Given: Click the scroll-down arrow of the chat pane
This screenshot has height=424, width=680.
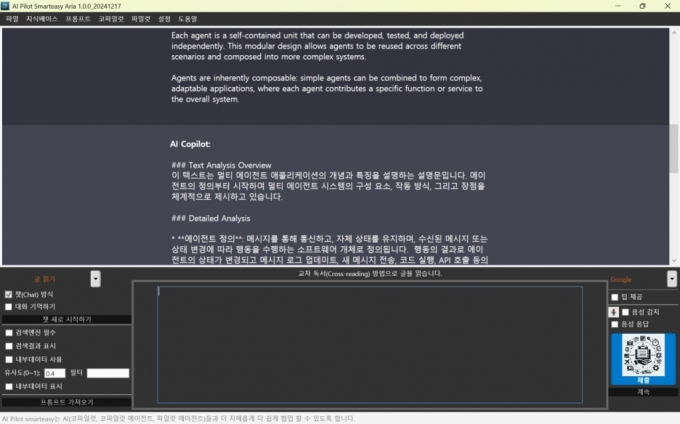Looking at the screenshot, I should pos(673,258).
